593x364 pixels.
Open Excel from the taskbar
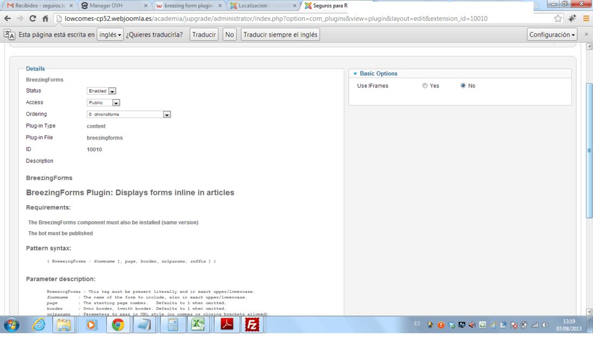198,325
